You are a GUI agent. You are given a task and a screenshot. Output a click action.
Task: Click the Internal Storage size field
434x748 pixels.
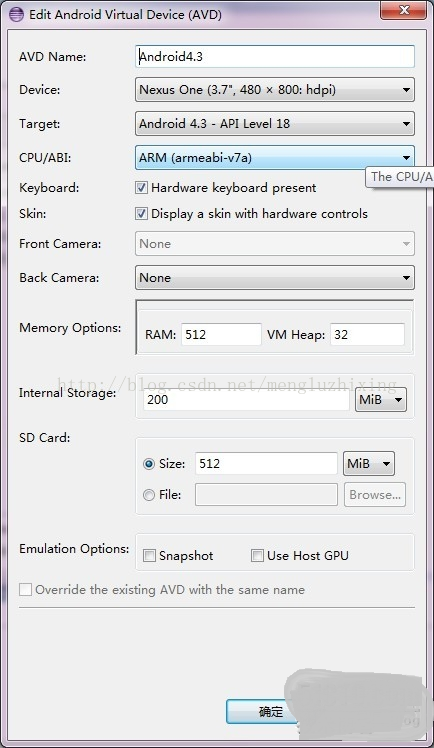click(247, 399)
